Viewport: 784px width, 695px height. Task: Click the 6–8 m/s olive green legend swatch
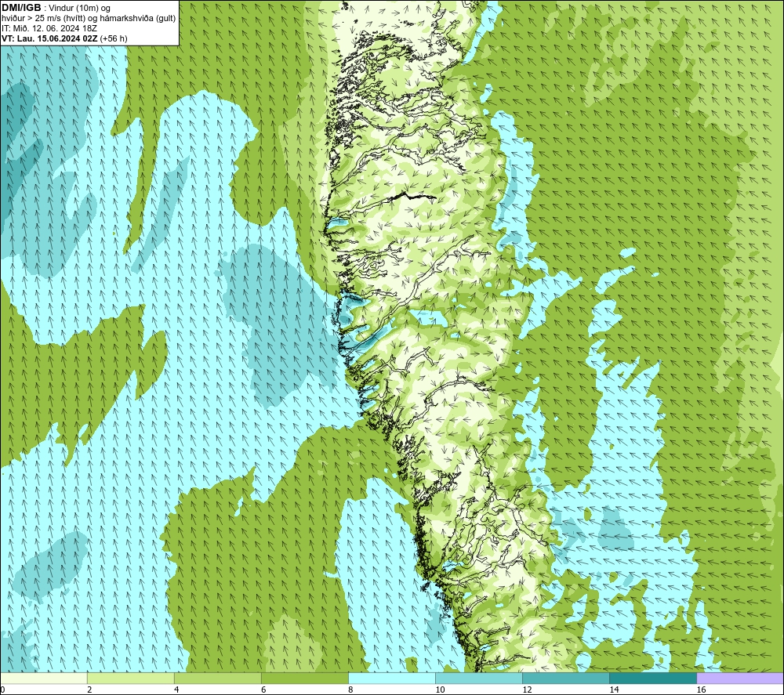(x=305, y=678)
